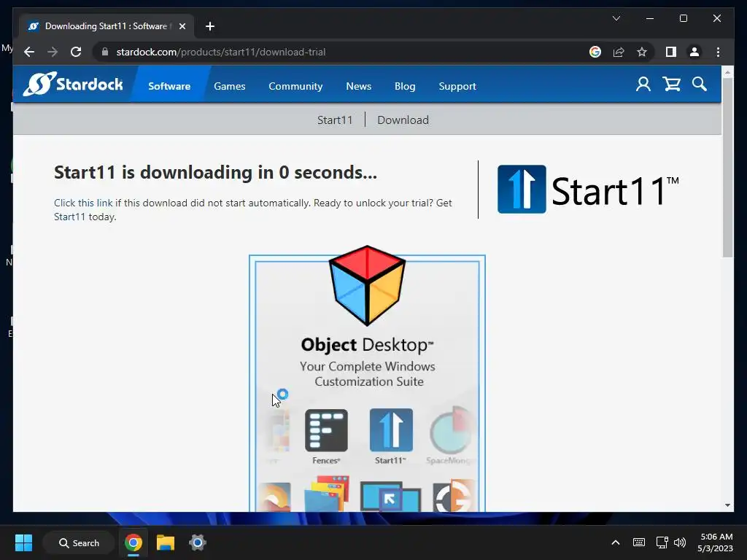Open File Explorer from the taskbar
The image size is (747, 560).
coord(166,542)
